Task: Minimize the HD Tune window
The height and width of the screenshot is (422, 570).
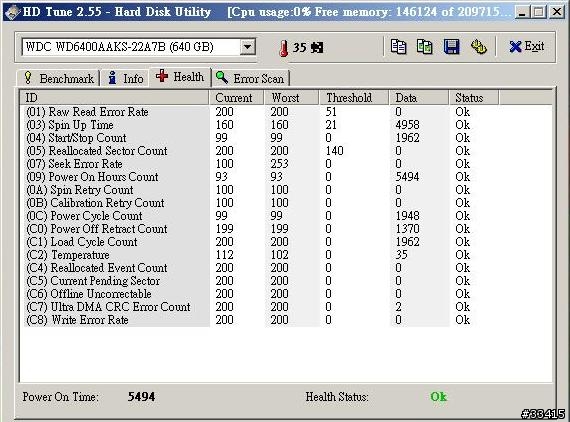Action: [522, 13]
